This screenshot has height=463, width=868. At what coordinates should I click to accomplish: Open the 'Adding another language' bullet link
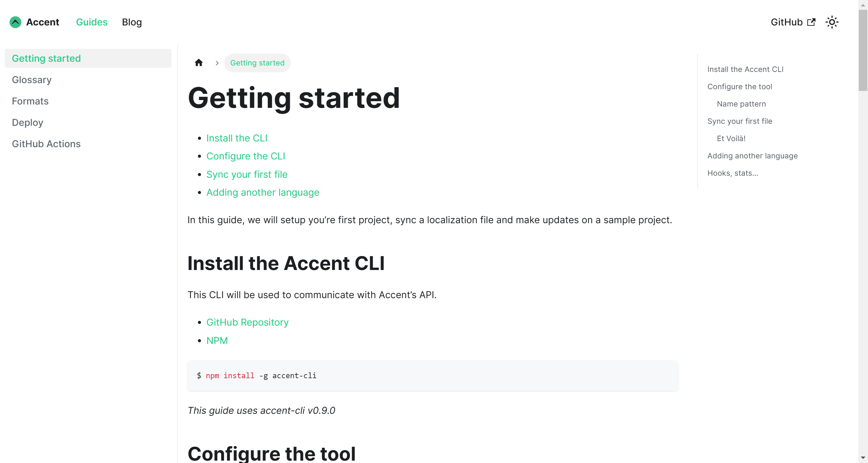(263, 192)
